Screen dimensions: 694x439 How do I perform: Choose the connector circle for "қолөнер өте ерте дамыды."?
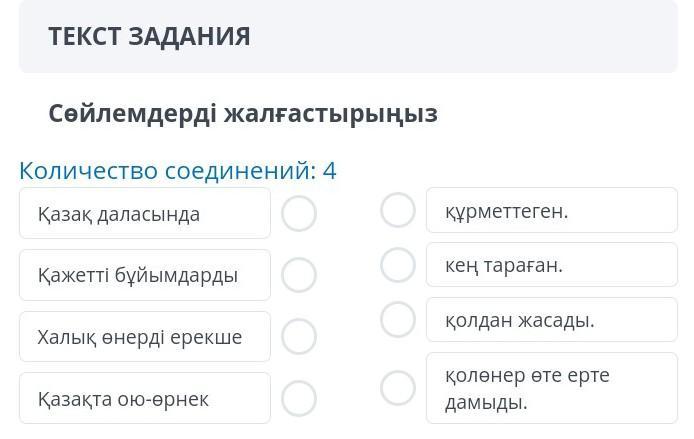coord(398,388)
